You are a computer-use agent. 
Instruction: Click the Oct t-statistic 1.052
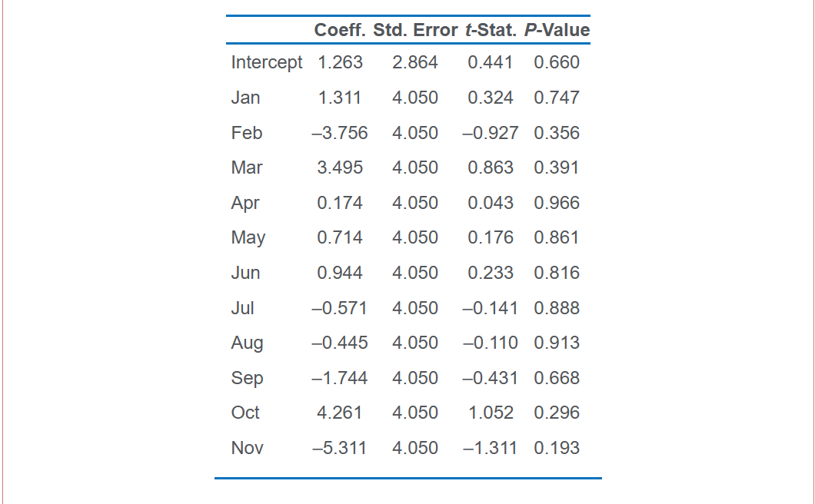tap(491, 413)
